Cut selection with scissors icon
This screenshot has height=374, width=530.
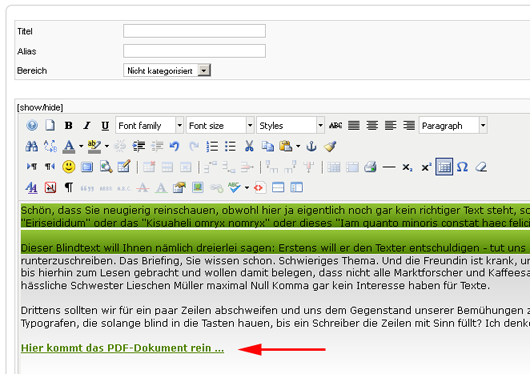coord(249,146)
